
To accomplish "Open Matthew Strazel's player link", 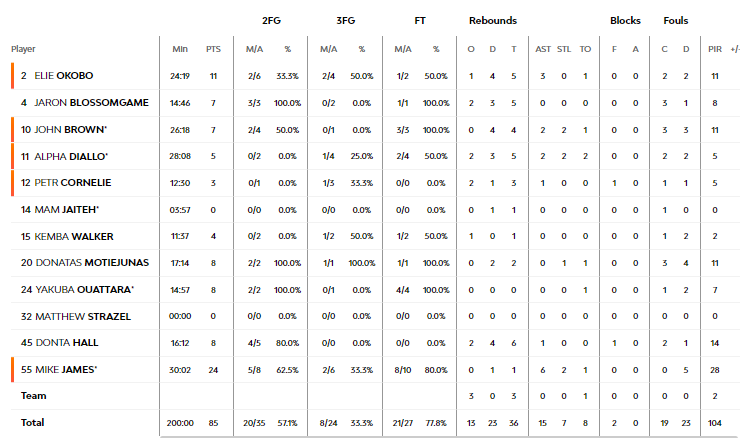I will click(x=83, y=316).
